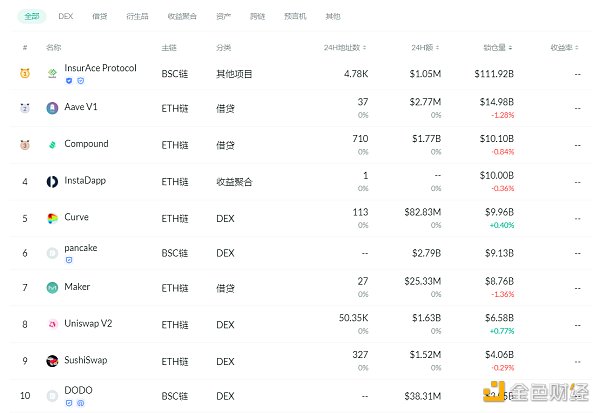Click the Maker logo icon

(53, 288)
